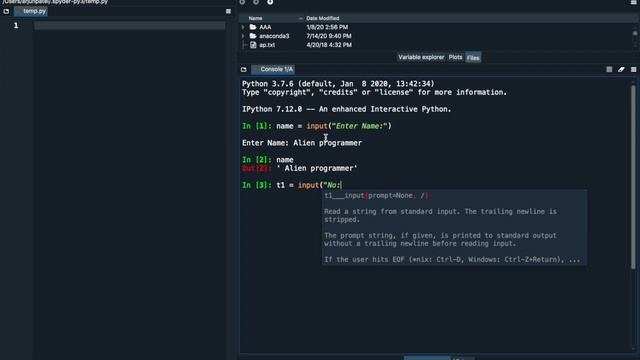Select the Console 1/A tab
This screenshot has height=360, width=640.
pos(273,69)
